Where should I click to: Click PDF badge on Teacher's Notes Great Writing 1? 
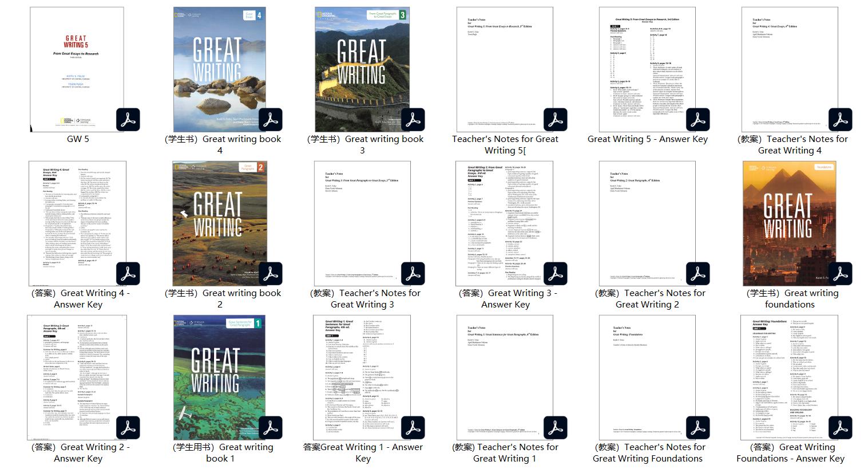pos(555,428)
